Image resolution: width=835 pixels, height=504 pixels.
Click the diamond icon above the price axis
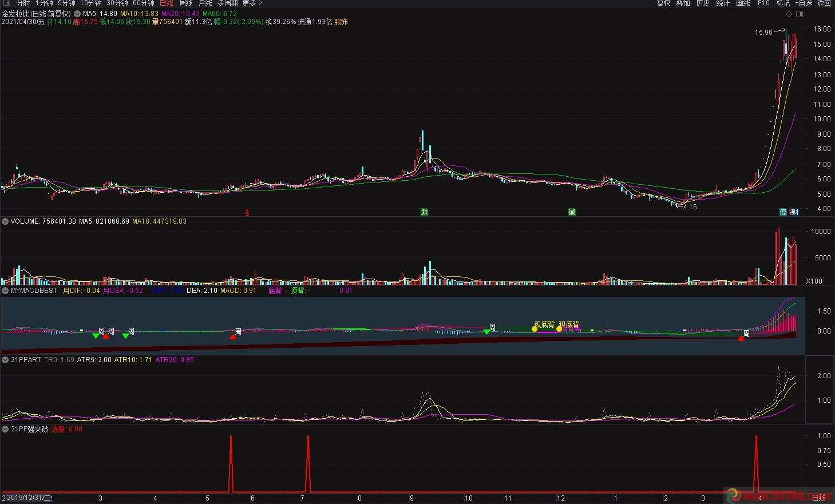[x=789, y=14]
